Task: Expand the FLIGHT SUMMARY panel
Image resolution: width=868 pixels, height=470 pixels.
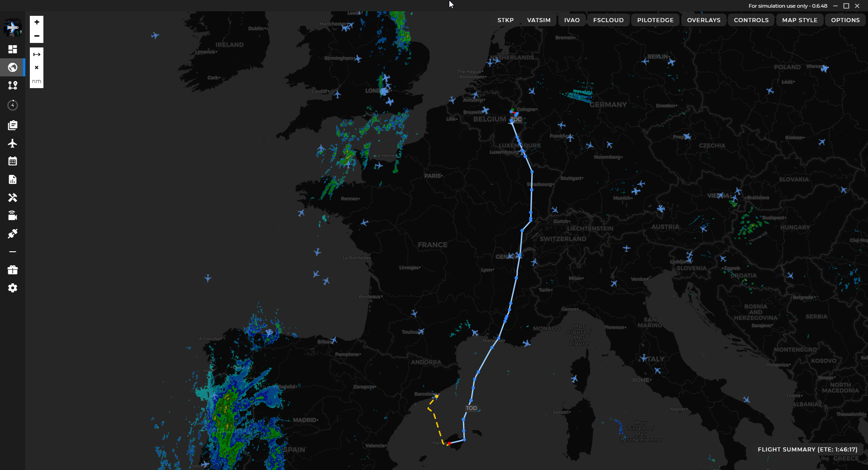Action: click(807, 449)
